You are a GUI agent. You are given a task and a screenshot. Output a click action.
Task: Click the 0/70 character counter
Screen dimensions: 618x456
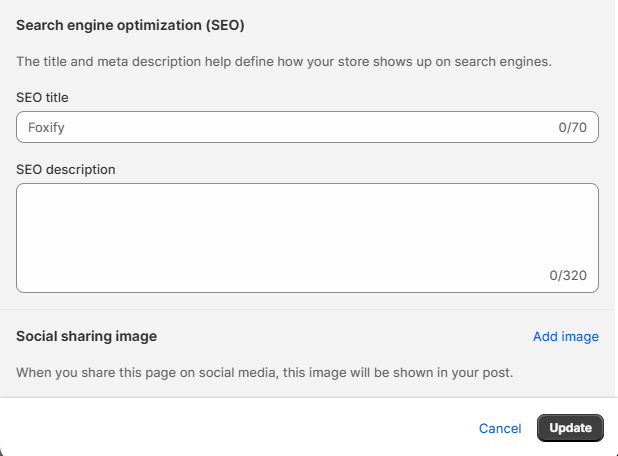coord(572,127)
